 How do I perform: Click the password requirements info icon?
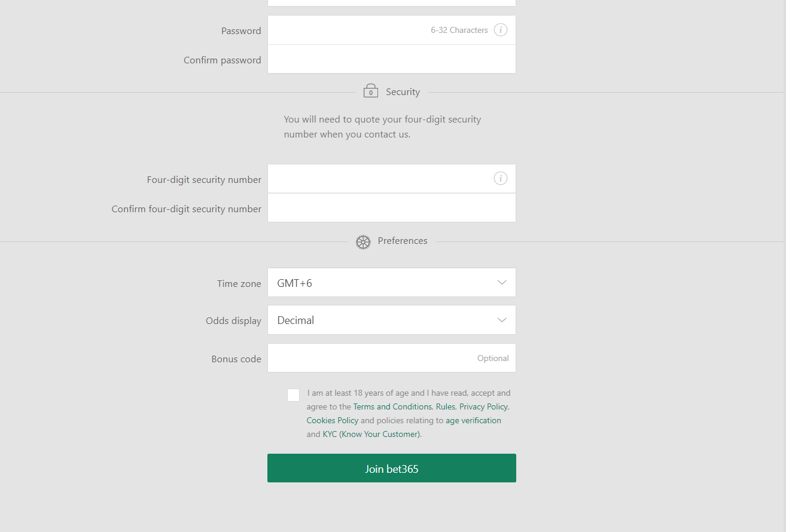501,29
